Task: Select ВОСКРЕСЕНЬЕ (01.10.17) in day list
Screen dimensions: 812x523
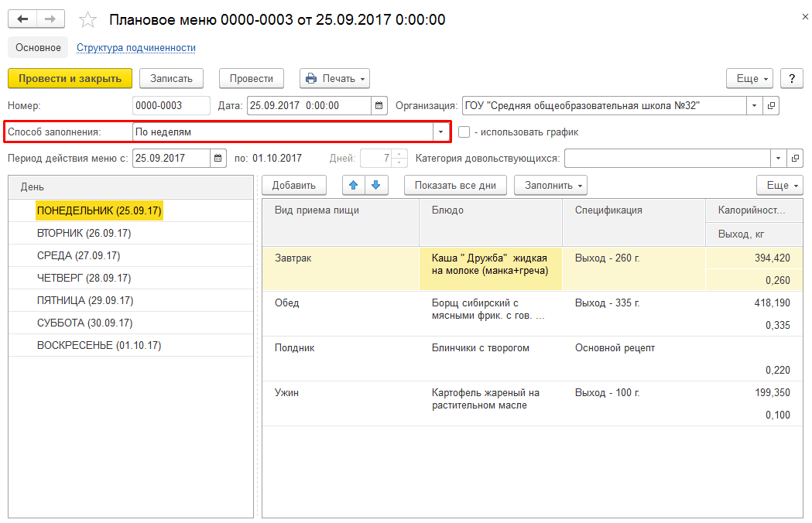Action: pyautogui.click(x=99, y=345)
